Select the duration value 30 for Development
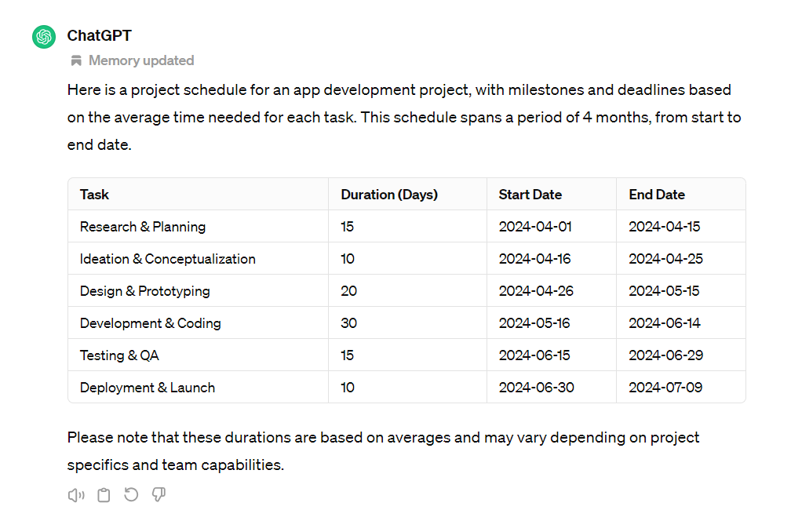The image size is (791, 532). [x=348, y=322]
